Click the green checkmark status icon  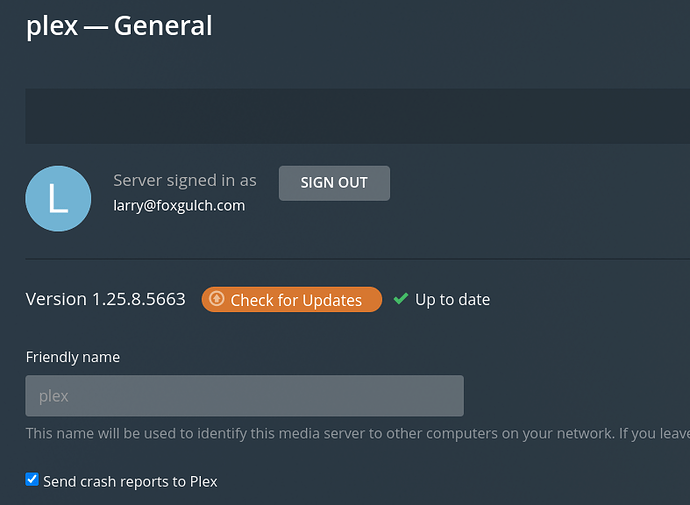401,299
